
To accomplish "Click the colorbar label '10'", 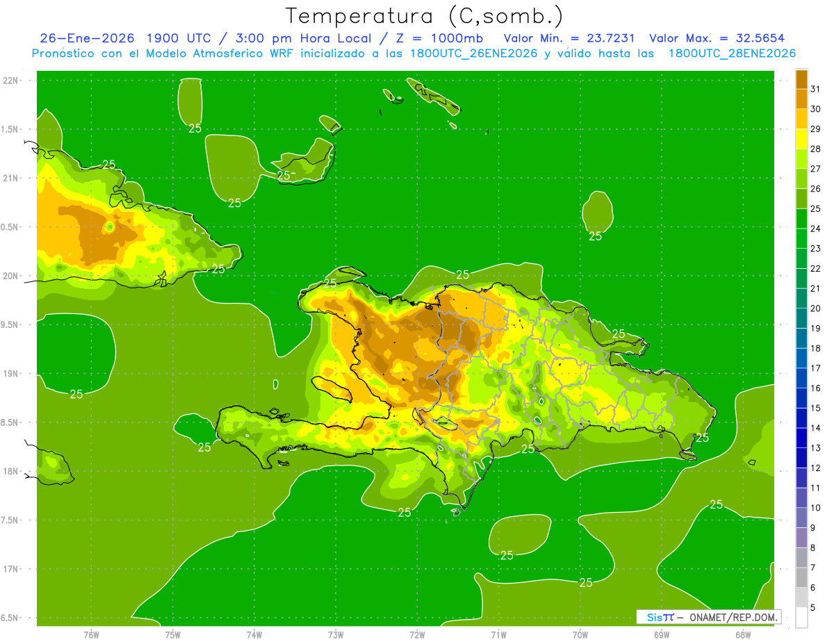I will pos(816,508).
